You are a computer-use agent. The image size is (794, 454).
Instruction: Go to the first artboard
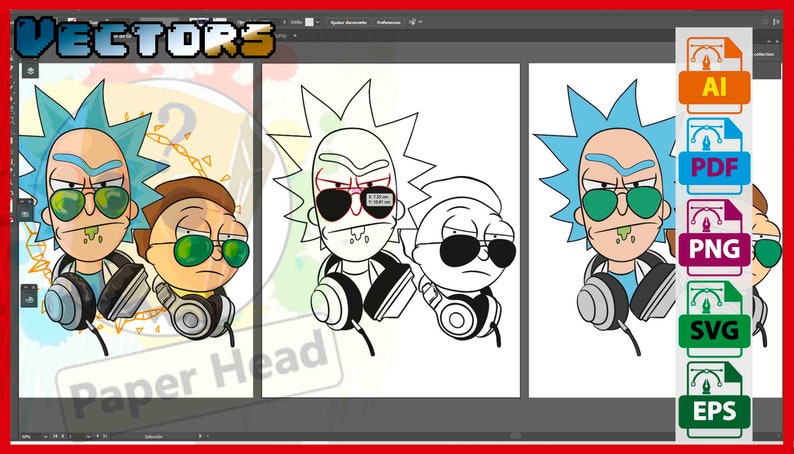tap(55, 436)
